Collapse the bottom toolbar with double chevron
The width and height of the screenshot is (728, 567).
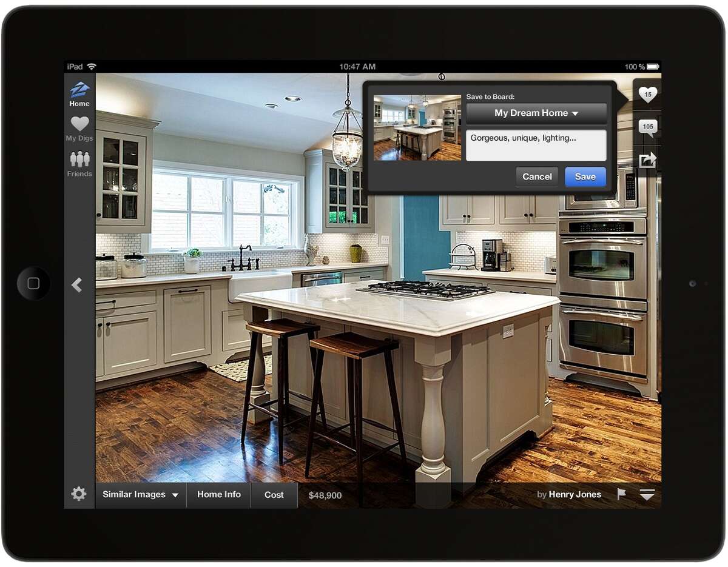click(647, 494)
